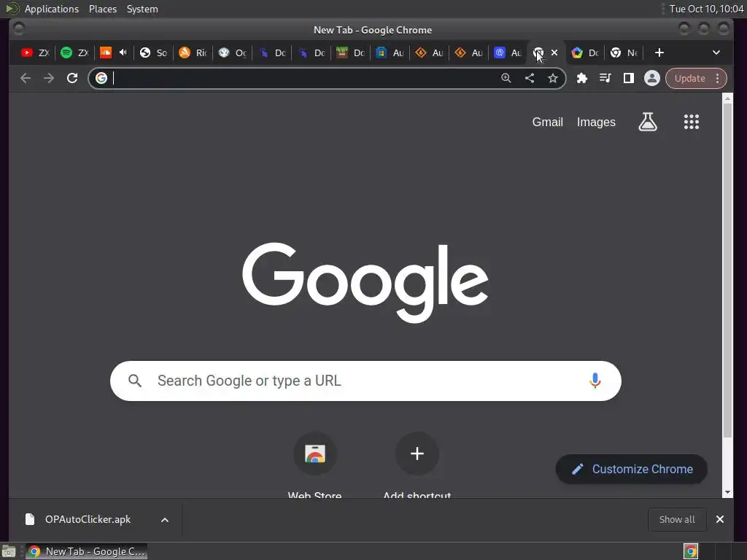This screenshot has width=747, height=560.
Task: Expand the tab search dropdown arrow
Action: pos(716,52)
